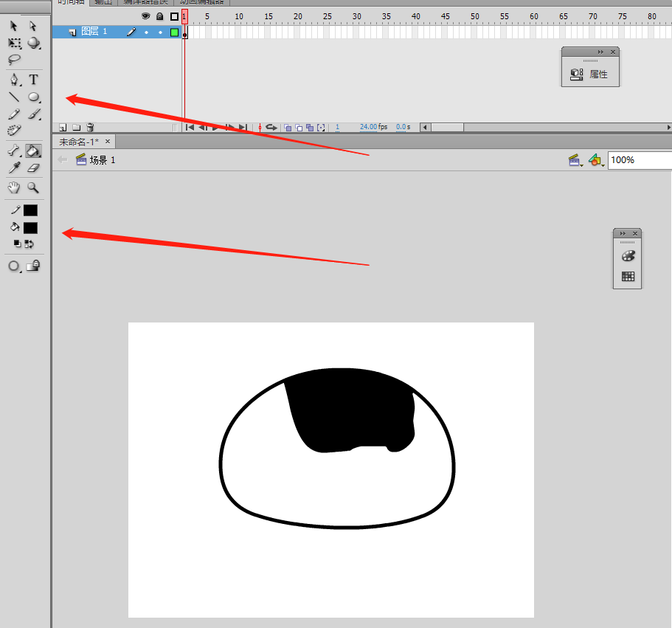The height and width of the screenshot is (628, 672).
Task: Open the stroke color swatch
Action: tap(30, 210)
